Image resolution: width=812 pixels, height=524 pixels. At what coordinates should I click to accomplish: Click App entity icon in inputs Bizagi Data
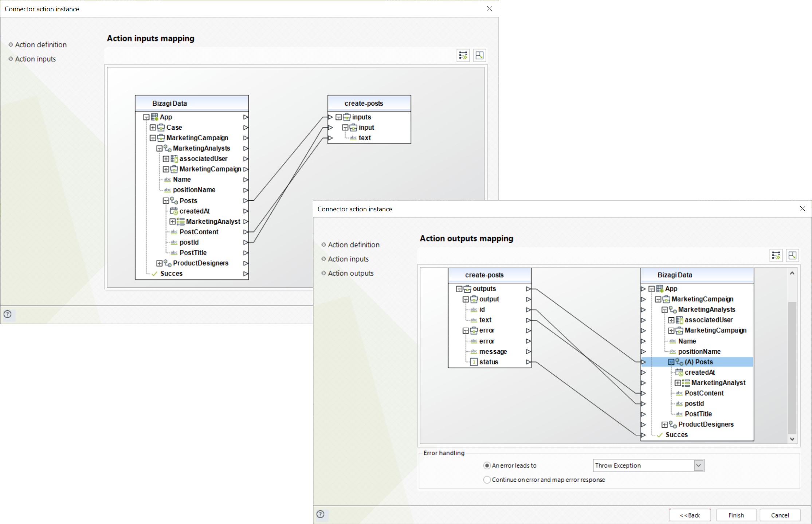(x=154, y=117)
